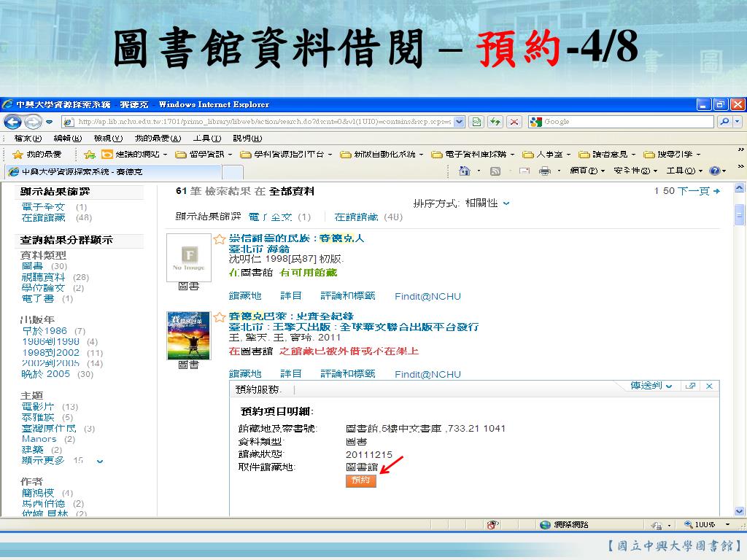Click the Google search magnifier button
Viewport: 747px width, 560px height.
click(x=724, y=122)
